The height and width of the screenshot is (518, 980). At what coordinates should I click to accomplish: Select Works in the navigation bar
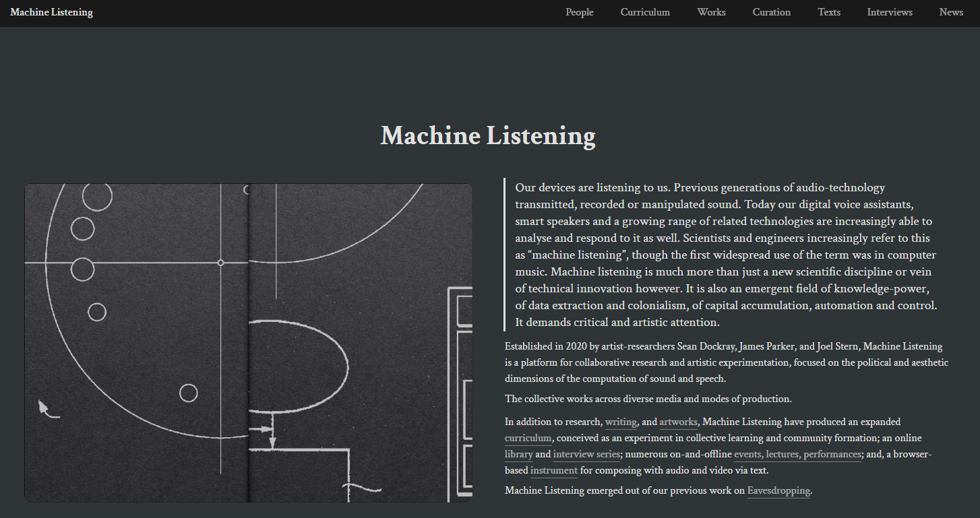[x=711, y=12]
